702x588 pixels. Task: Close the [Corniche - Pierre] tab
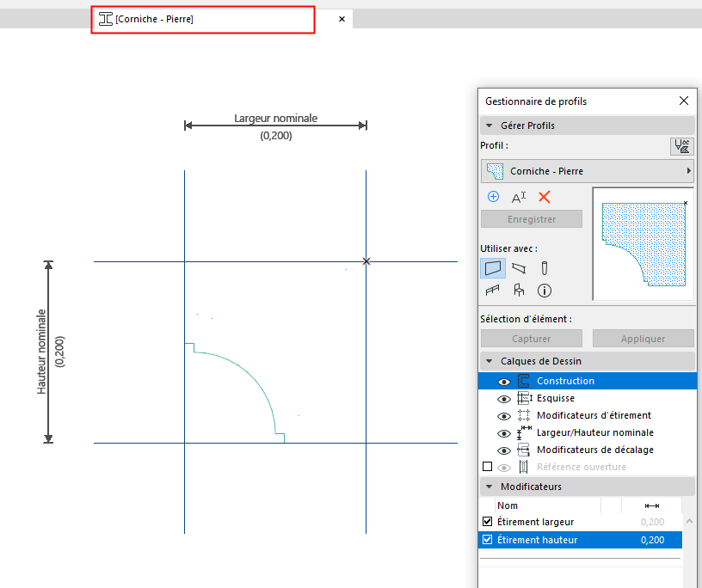[342, 19]
